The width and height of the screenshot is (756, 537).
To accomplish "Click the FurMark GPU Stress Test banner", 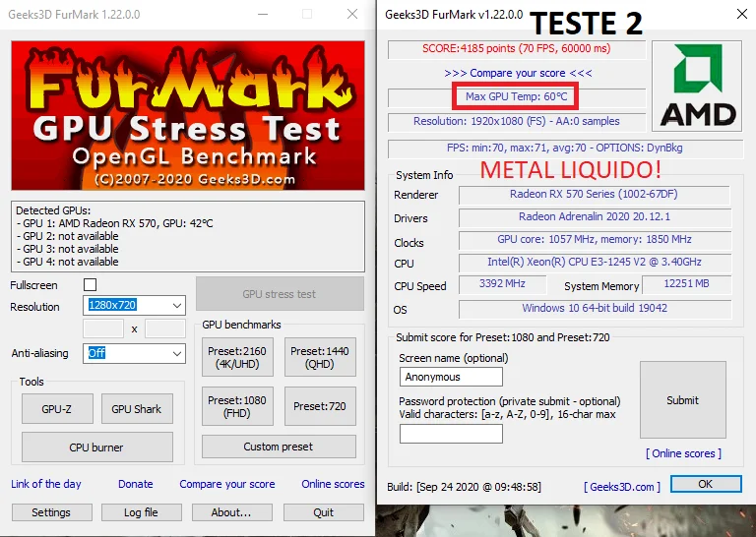I will coord(188,116).
